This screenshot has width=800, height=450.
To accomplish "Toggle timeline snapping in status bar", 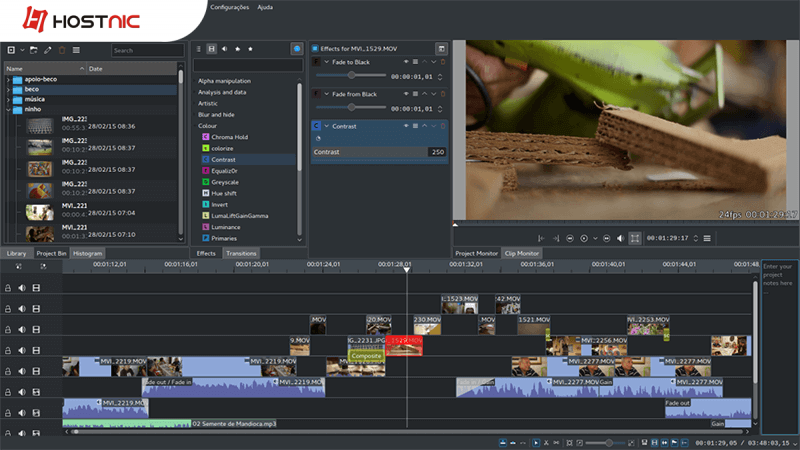I will pyautogui.click(x=685, y=443).
